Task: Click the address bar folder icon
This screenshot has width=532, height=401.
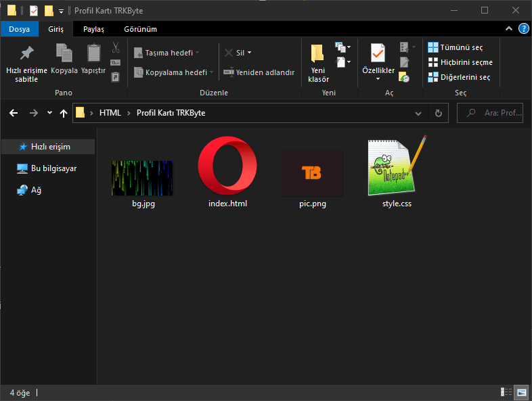Action: [81, 112]
